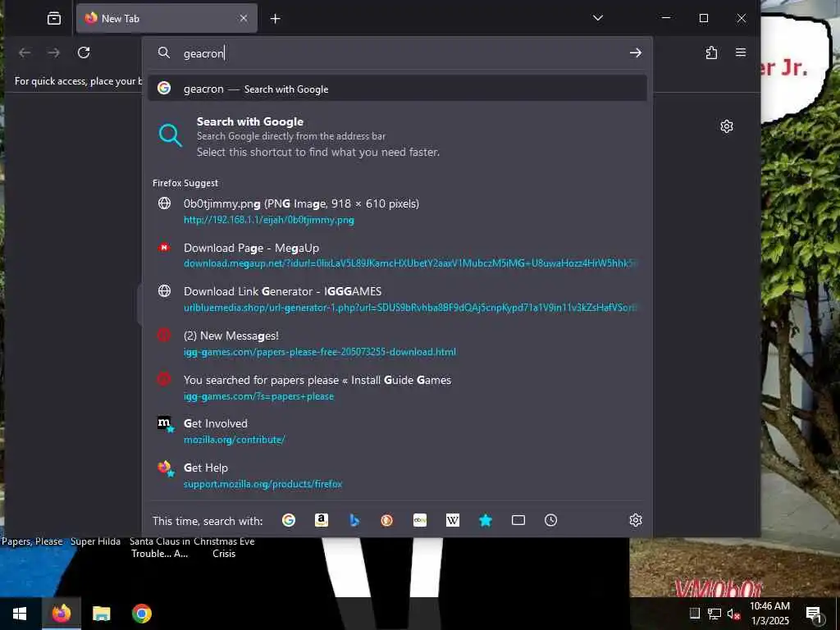The height and width of the screenshot is (630, 840).
Task: Reload the current page
Action: click(x=84, y=52)
